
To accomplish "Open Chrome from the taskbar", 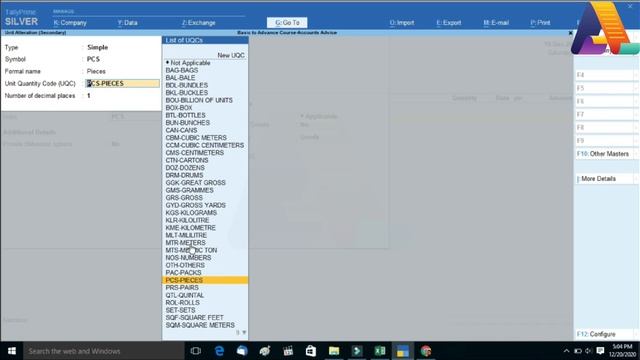I will [426, 351].
